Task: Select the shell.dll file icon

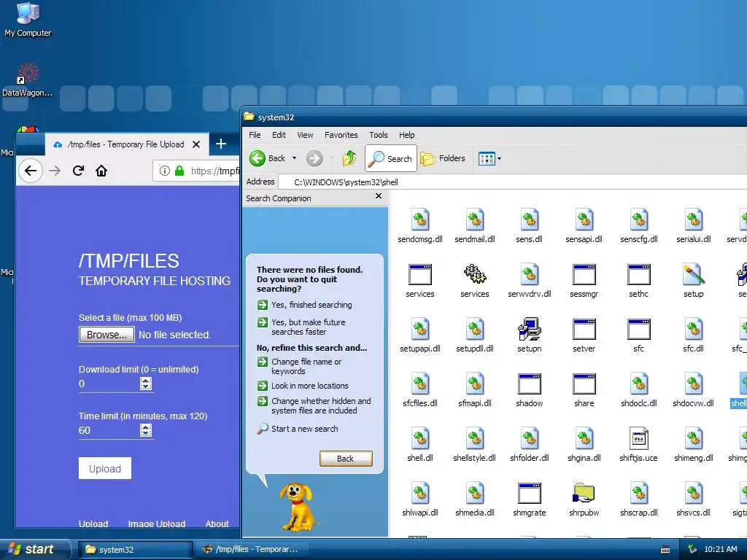Action: pyautogui.click(x=419, y=445)
